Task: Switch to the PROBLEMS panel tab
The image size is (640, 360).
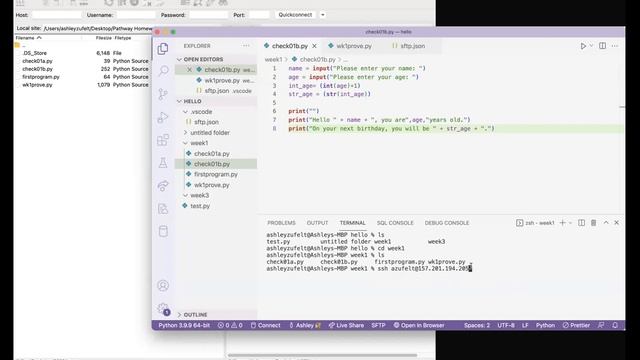Action: point(281,223)
